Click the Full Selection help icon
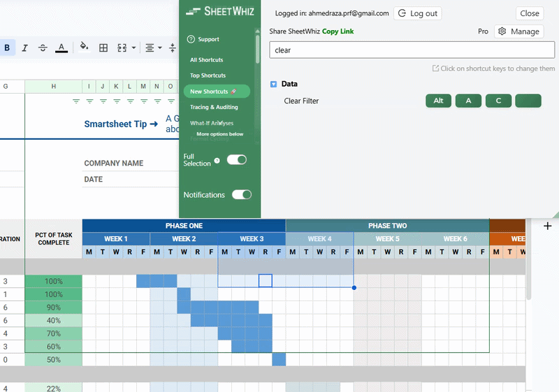 (x=217, y=161)
